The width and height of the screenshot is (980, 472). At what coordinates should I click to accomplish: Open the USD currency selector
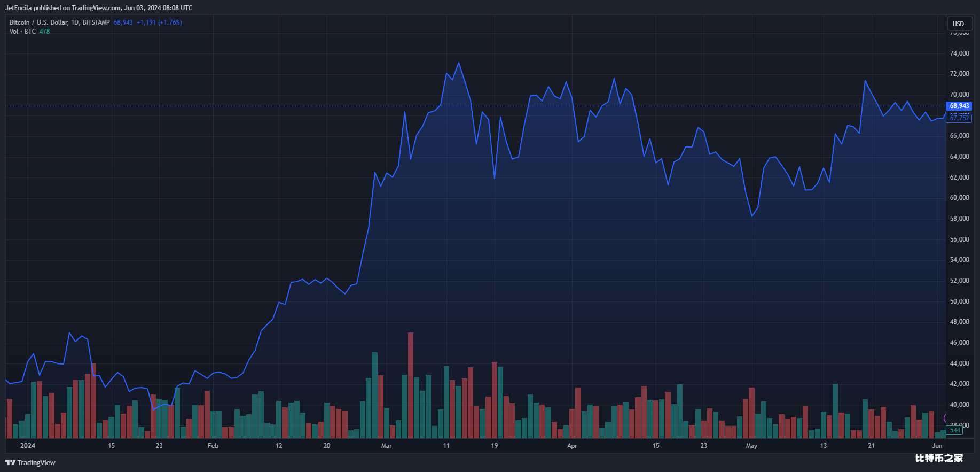[x=958, y=24]
